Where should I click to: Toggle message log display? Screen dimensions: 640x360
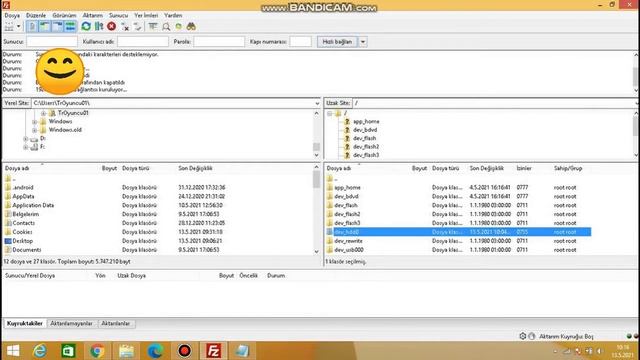(32, 27)
